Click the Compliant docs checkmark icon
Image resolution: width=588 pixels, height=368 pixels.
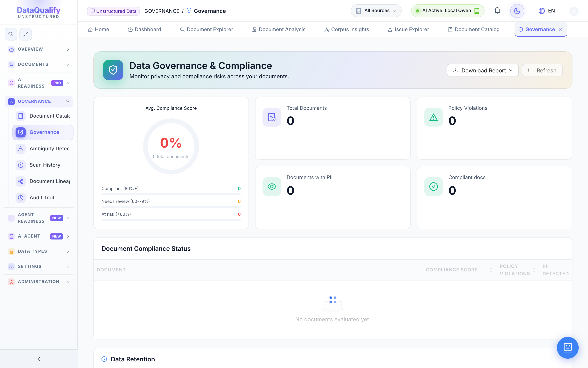[x=433, y=187]
